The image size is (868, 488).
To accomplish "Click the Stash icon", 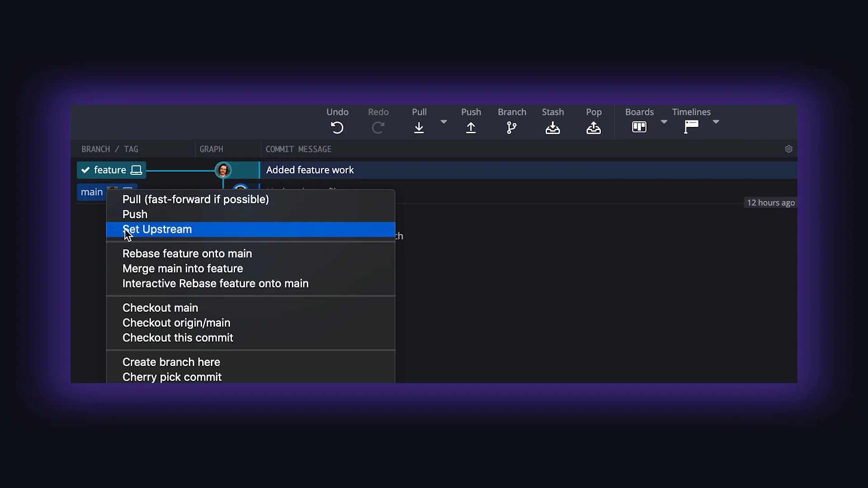I will coord(552,128).
